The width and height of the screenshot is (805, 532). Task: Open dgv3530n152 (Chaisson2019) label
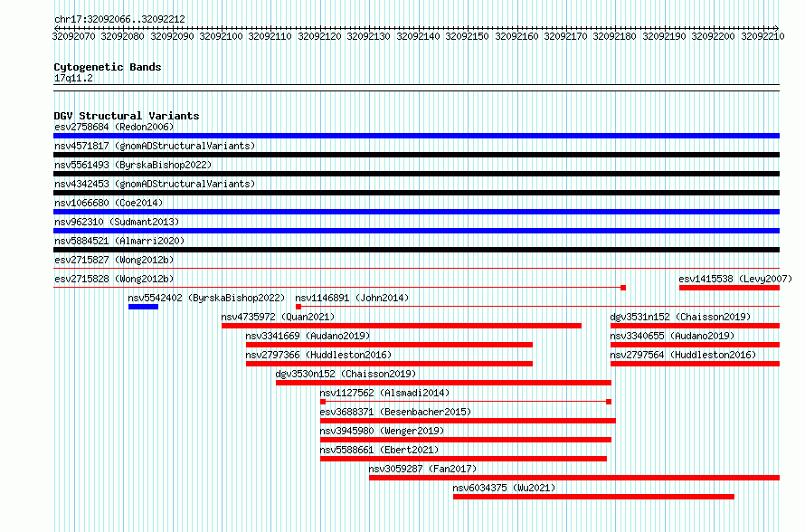click(x=346, y=374)
